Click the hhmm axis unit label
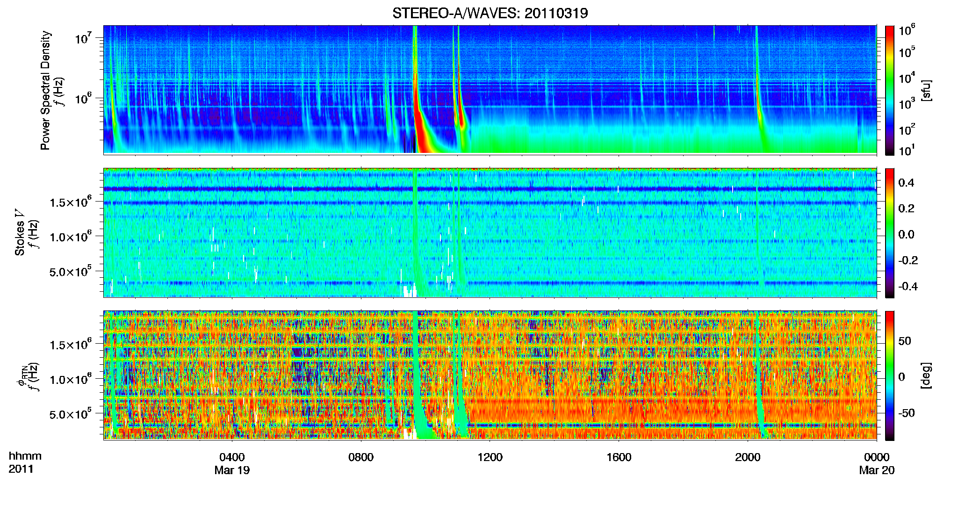980x505 pixels. [x=25, y=456]
